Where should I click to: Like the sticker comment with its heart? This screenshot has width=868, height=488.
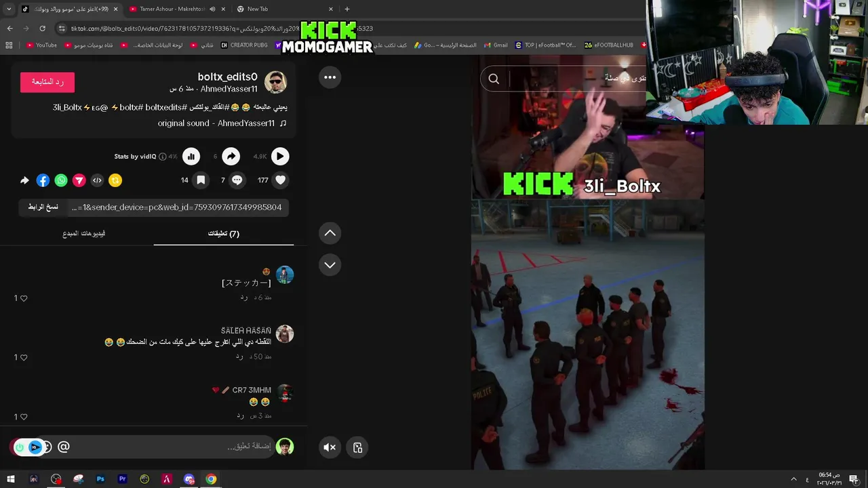tap(24, 298)
